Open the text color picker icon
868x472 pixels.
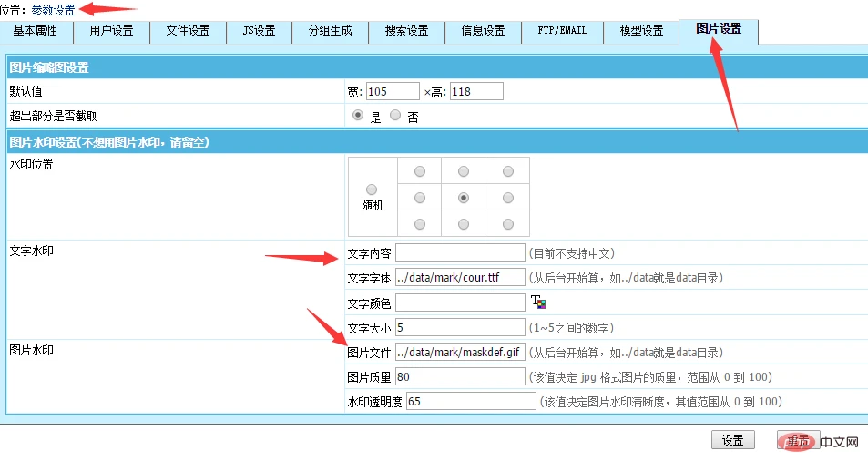point(538,302)
